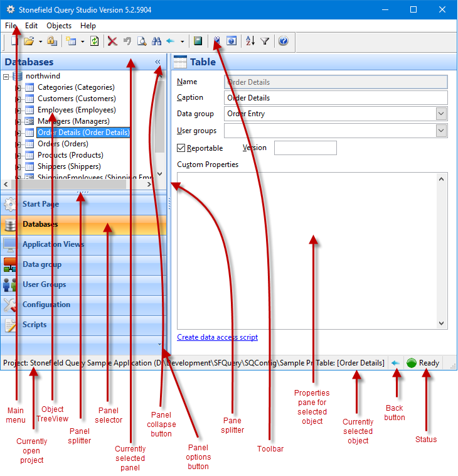Switch to the Configuration panel
This screenshot has height=476, width=458.
[46, 305]
